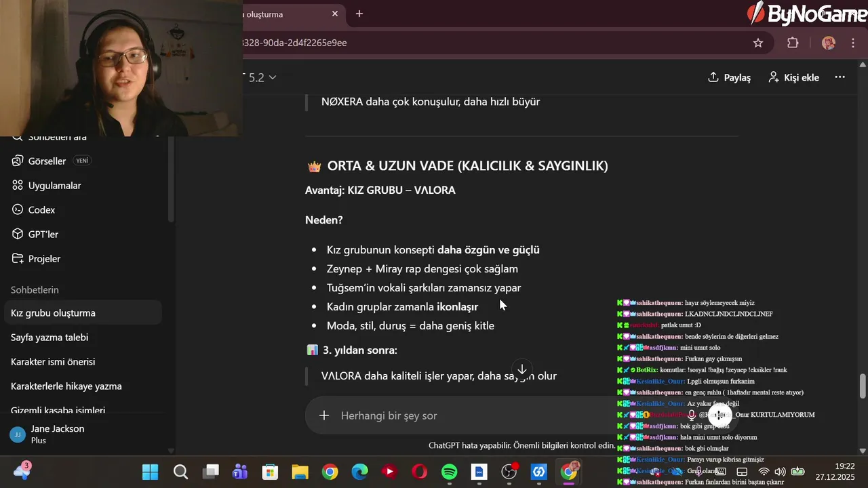Click the microphone dictation icon
The image size is (868, 488).
coord(691,415)
